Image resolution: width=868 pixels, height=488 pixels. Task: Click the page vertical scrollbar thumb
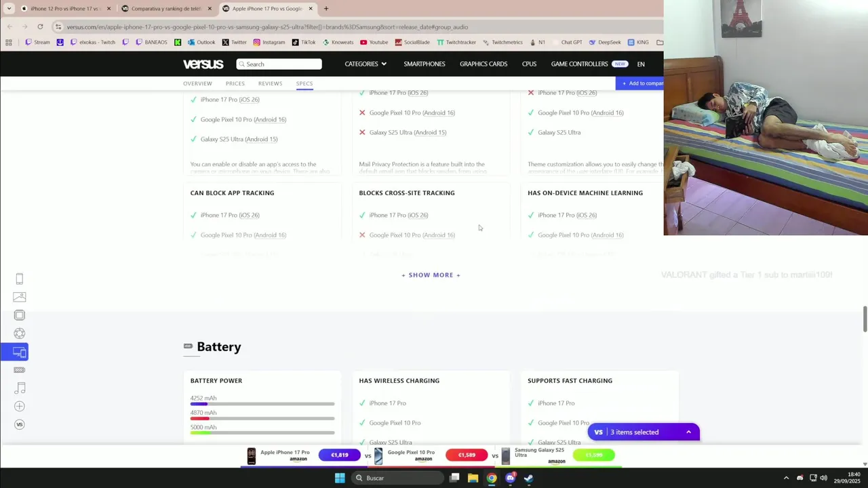click(x=865, y=319)
